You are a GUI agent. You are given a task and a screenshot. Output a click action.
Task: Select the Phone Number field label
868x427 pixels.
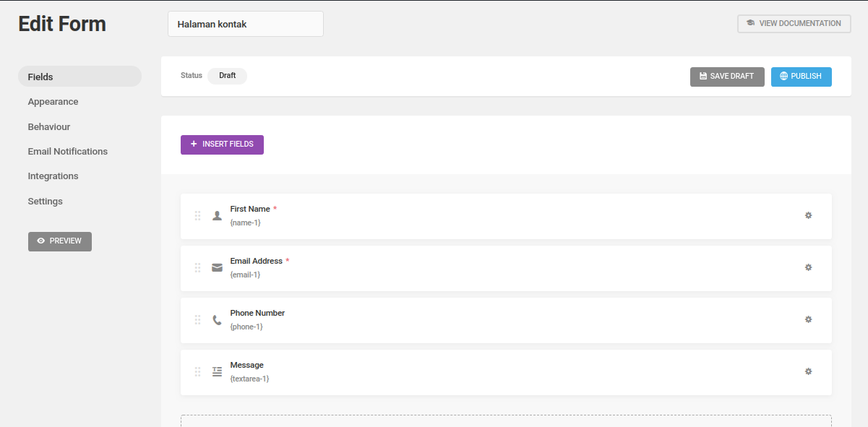click(257, 313)
